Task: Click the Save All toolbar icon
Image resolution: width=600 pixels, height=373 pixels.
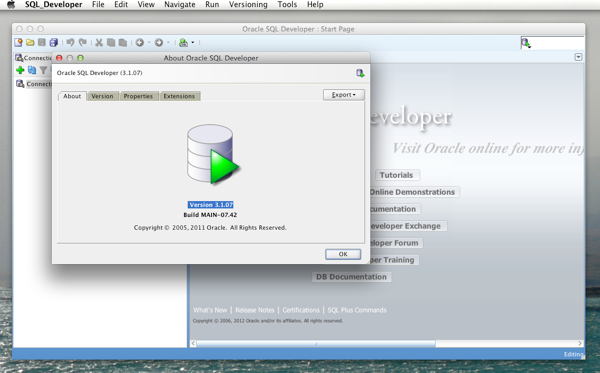Action: (x=54, y=42)
